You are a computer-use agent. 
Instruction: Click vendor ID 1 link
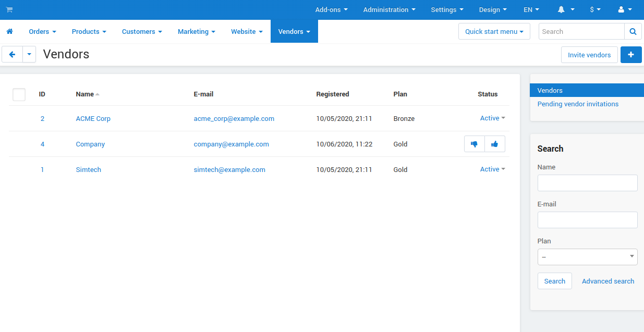tap(42, 169)
